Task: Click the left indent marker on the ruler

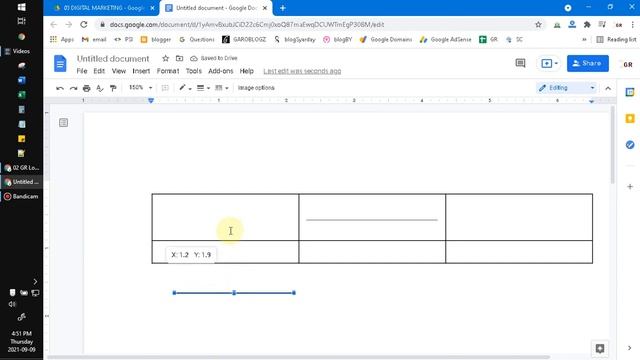Action: point(151,100)
